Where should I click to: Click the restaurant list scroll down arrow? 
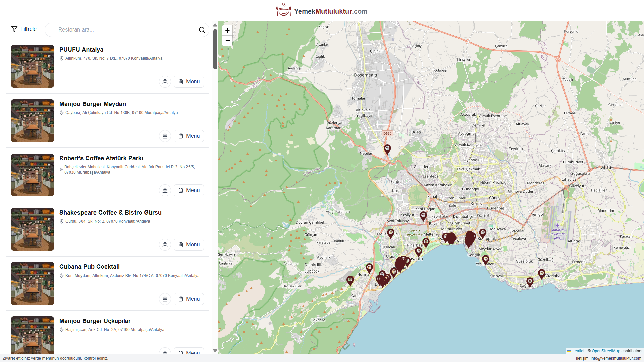[x=215, y=351]
